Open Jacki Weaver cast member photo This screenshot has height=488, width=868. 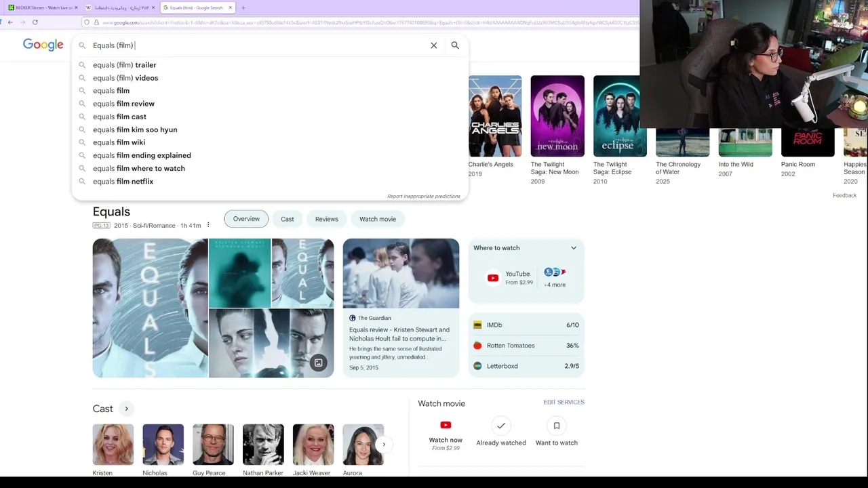tap(313, 445)
